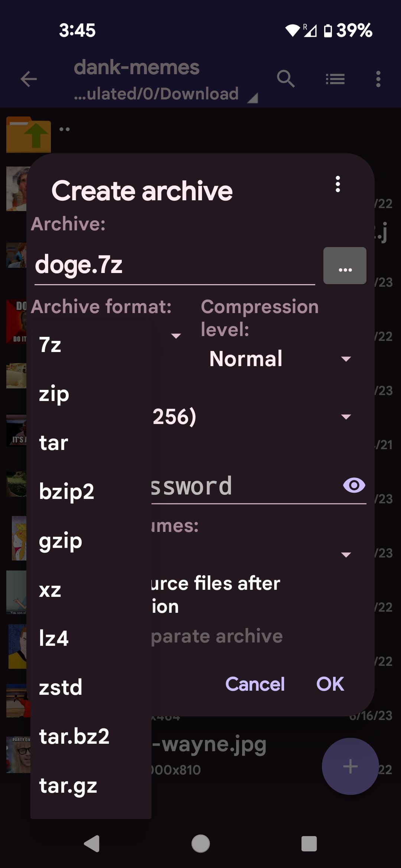The image size is (401, 868).
Task: Browse destination path with the ... button
Action: (344, 266)
